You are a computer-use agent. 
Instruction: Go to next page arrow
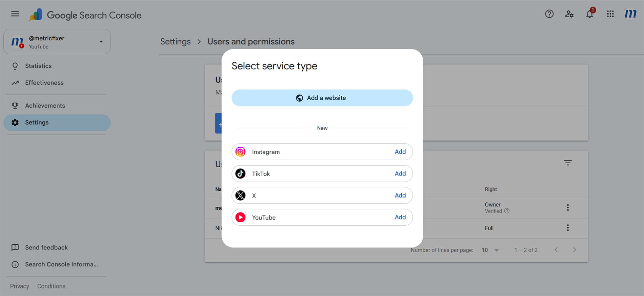pyautogui.click(x=575, y=250)
